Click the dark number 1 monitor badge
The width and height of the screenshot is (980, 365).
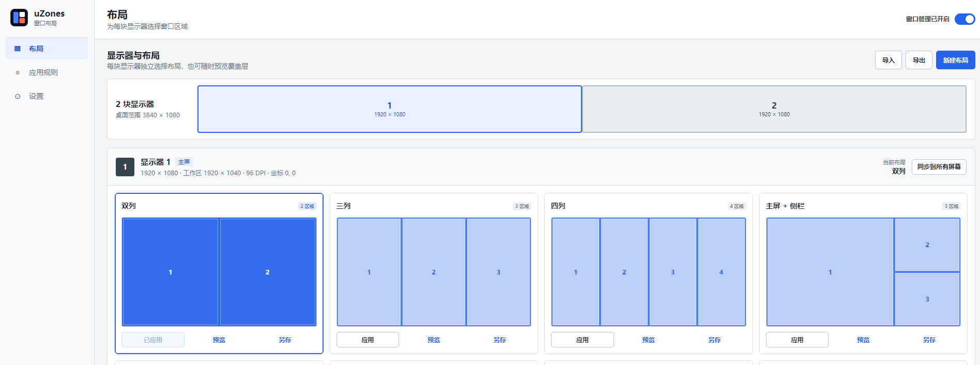pos(125,167)
